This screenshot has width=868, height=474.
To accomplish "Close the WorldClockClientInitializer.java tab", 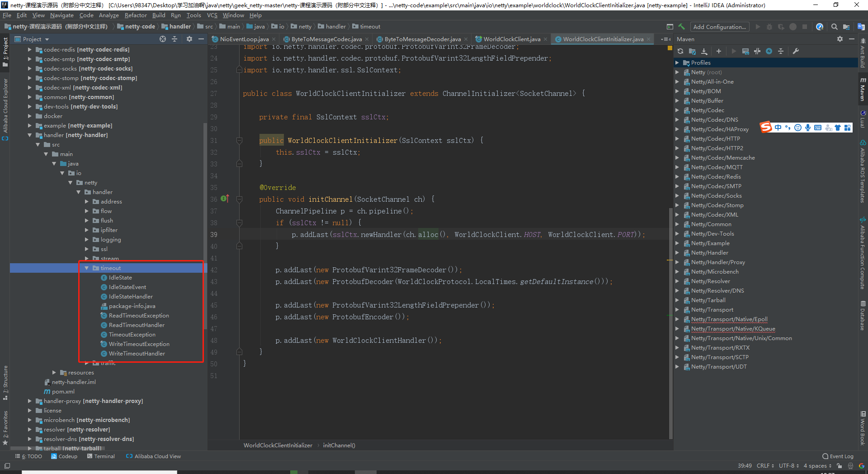I will tap(649, 39).
